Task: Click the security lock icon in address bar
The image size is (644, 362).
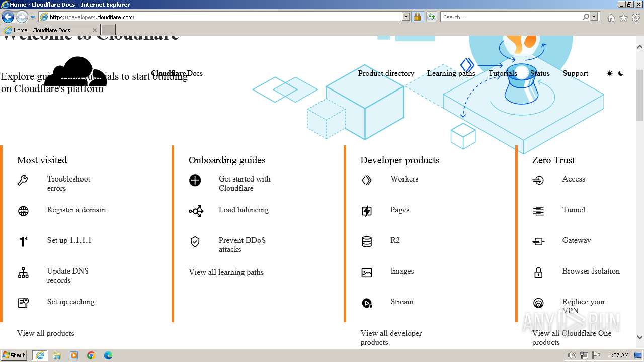Action: tap(417, 17)
